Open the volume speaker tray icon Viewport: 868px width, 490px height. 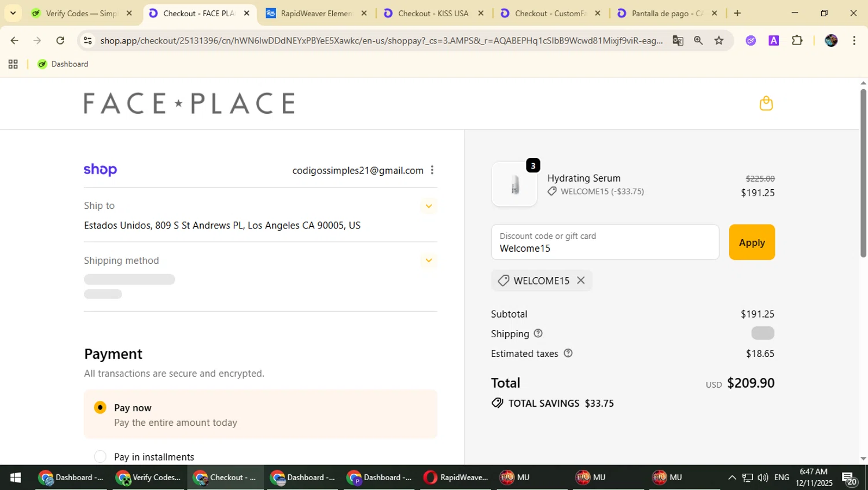(x=763, y=477)
